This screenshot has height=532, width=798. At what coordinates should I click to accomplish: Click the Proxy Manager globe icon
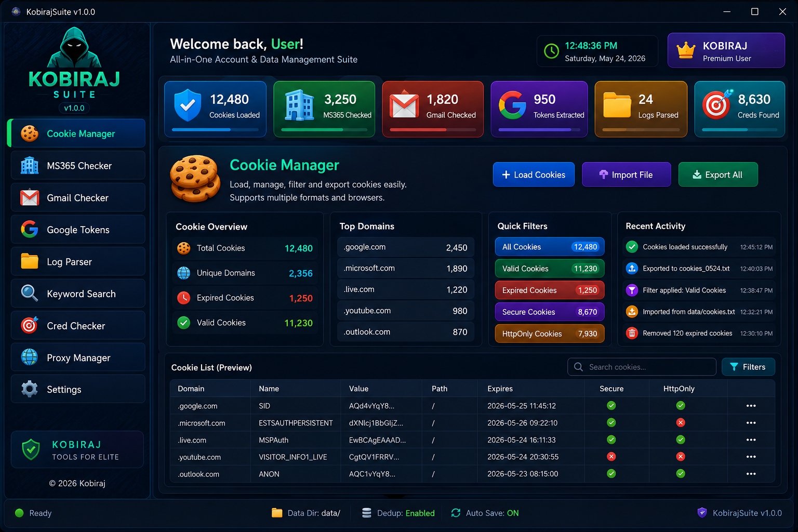pyautogui.click(x=30, y=357)
